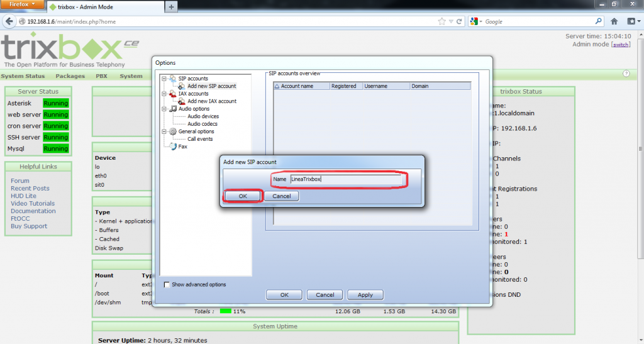The height and width of the screenshot is (344, 644).
Task: Click the IAX accounts icon
Action: [173, 94]
